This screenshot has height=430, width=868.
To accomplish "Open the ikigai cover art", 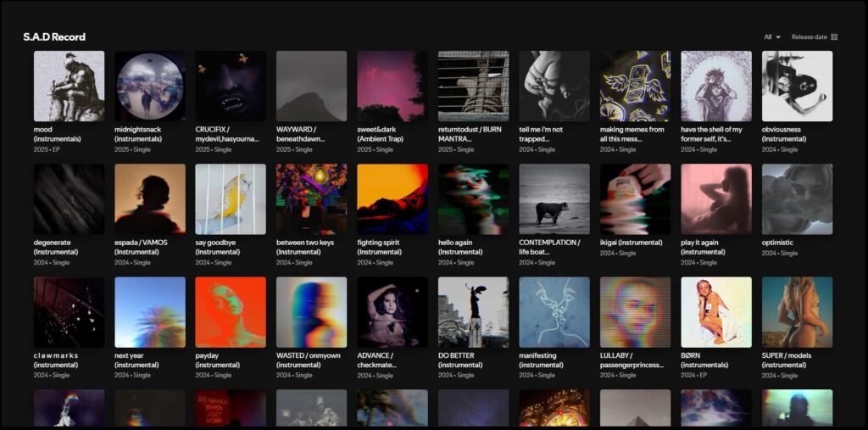I will (636, 199).
